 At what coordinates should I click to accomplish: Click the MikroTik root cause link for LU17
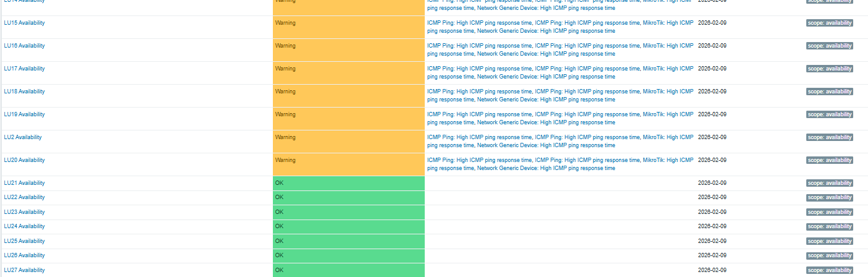(x=668, y=69)
